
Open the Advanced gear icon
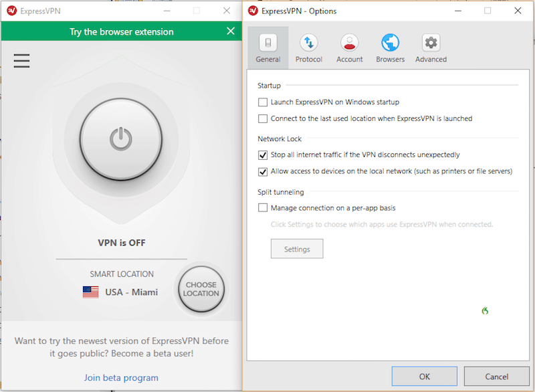click(x=431, y=43)
